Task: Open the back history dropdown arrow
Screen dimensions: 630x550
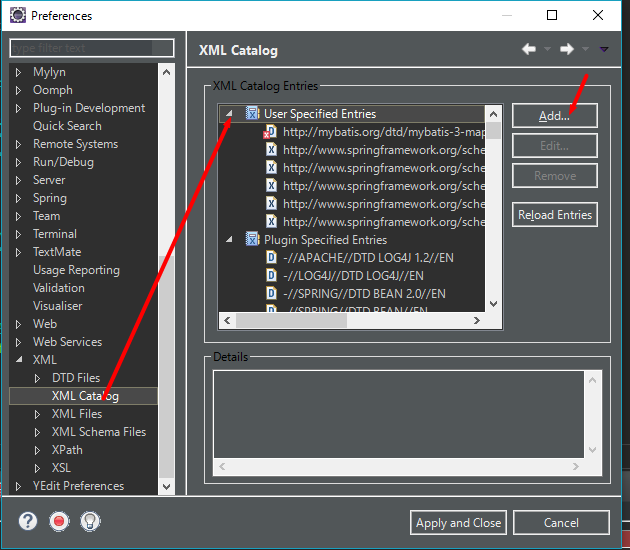Action: tap(547, 49)
